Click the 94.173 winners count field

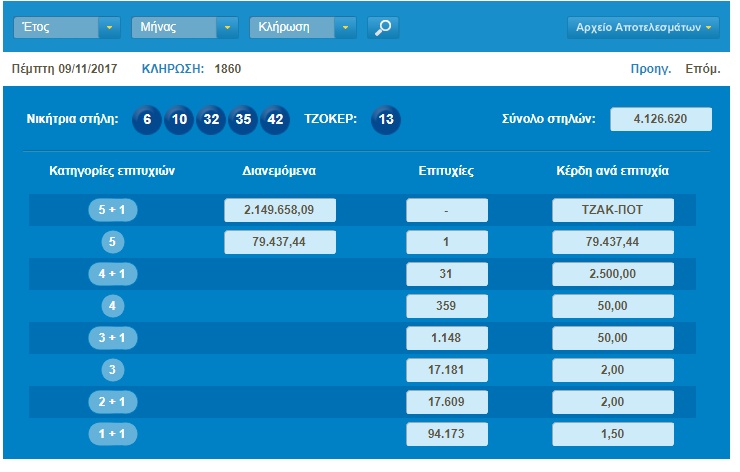(446, 434)
